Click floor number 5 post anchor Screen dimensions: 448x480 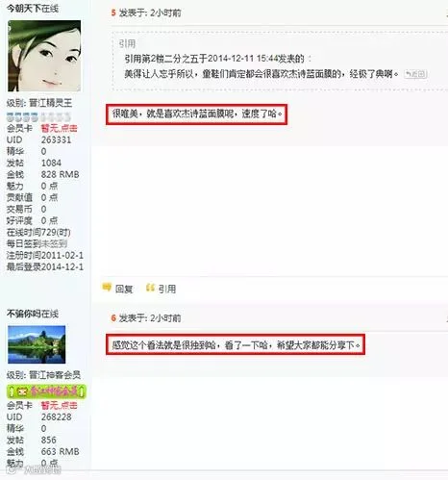[113, 13]
